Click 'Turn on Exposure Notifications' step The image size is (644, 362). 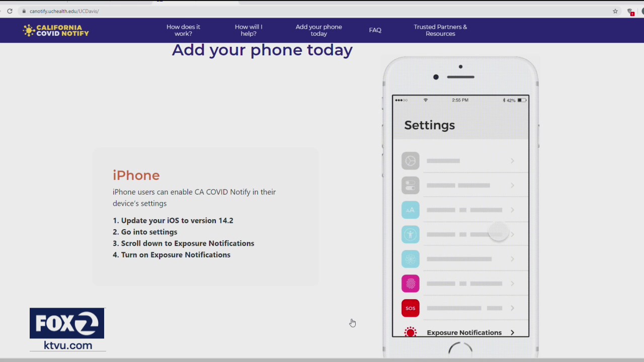click(x=172, y=255)
